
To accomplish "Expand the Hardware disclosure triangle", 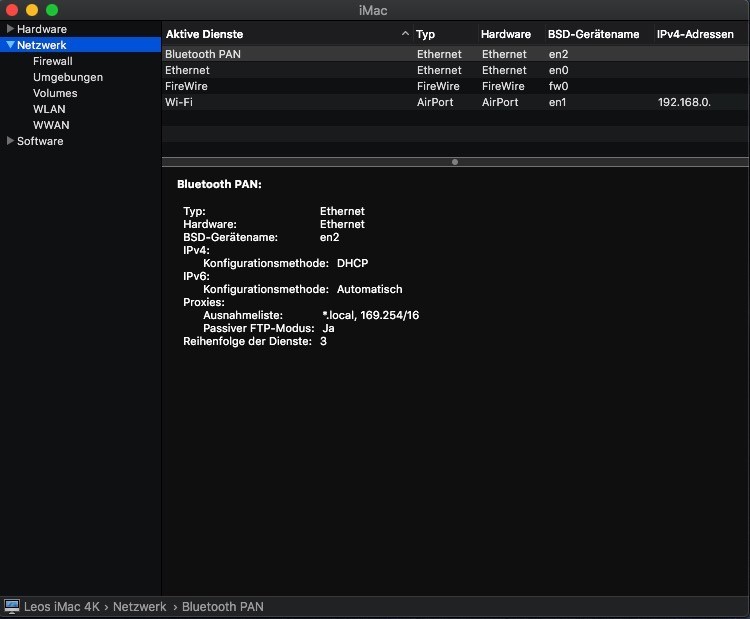I will pos(10,29).
